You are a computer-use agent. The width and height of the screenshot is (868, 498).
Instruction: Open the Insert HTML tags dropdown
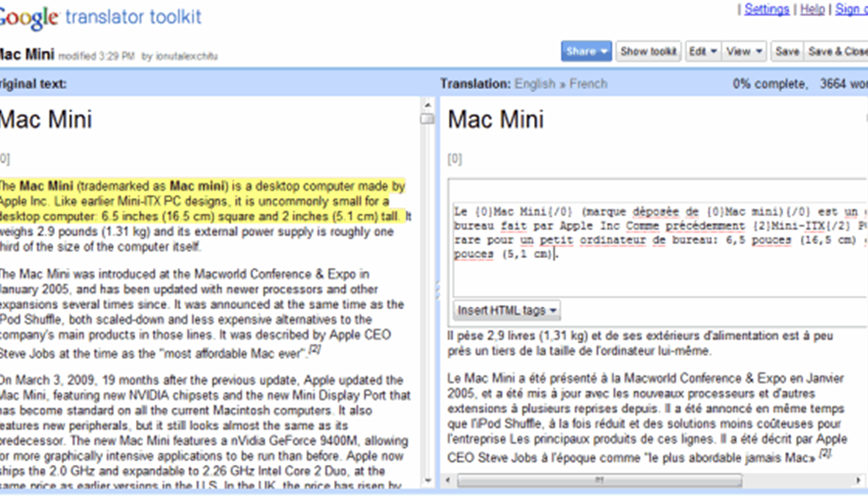[x=507, y=310]
